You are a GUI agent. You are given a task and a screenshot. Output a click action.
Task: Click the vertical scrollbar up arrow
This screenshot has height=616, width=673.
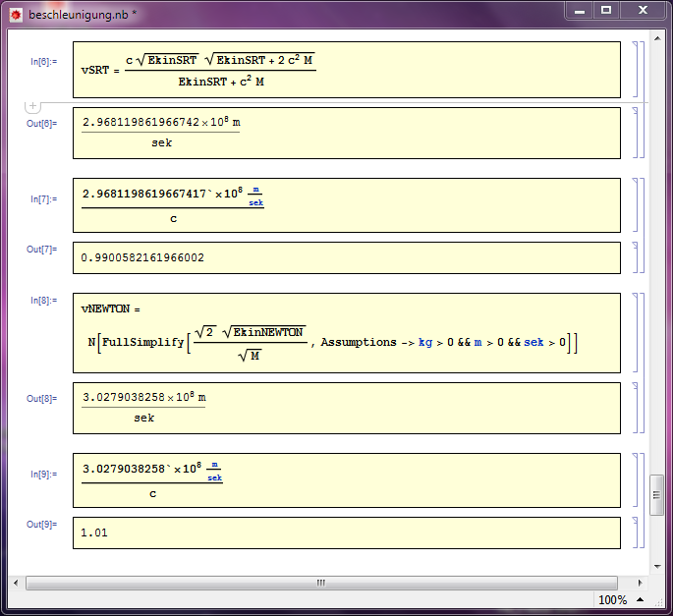(657, 39)
